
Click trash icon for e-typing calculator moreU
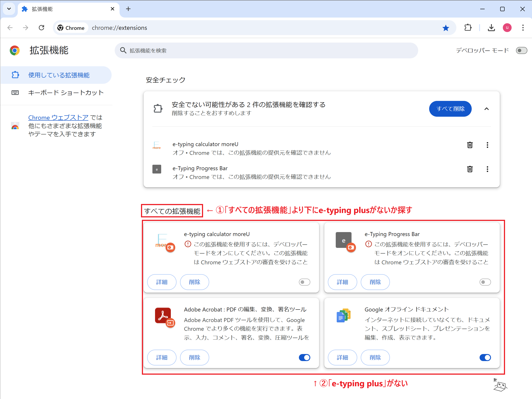pos(470,145)
